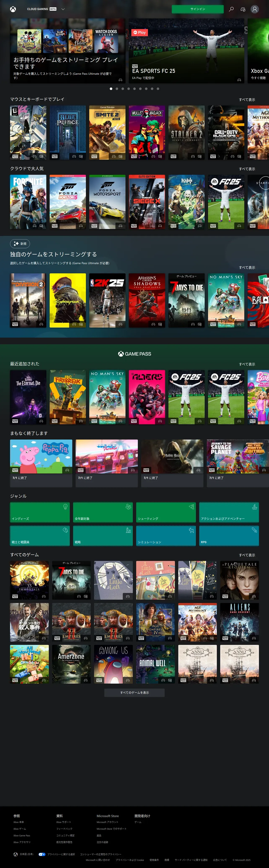Click the sparkle 新規 badge
Viewport: 269px width, 868px height.
20,243
